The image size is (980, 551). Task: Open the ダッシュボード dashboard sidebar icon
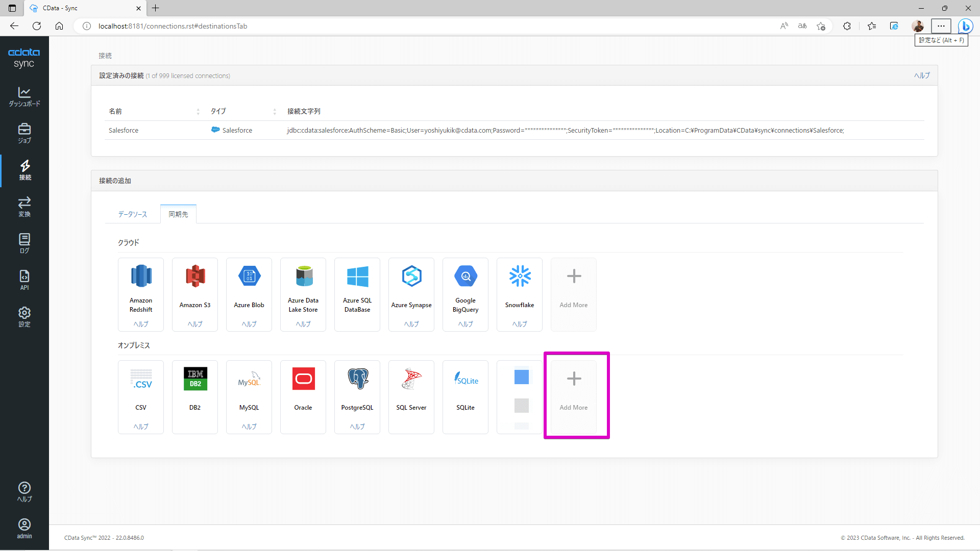pos(24,96)
